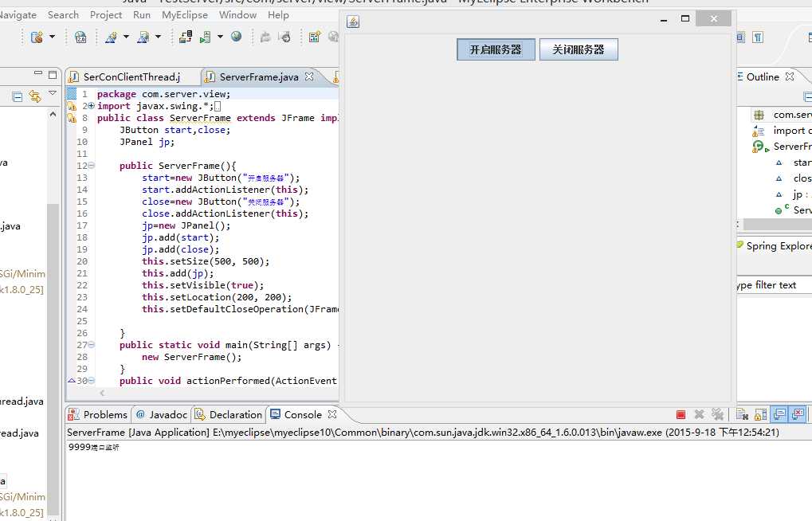Click the warning marker on line 8

pos(72,118)
